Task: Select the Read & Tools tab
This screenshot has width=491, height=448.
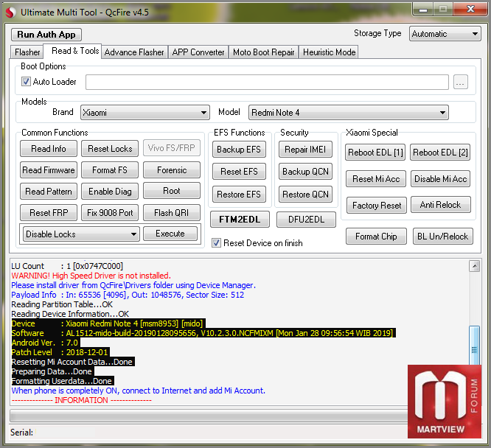Action: click(74, 51)
